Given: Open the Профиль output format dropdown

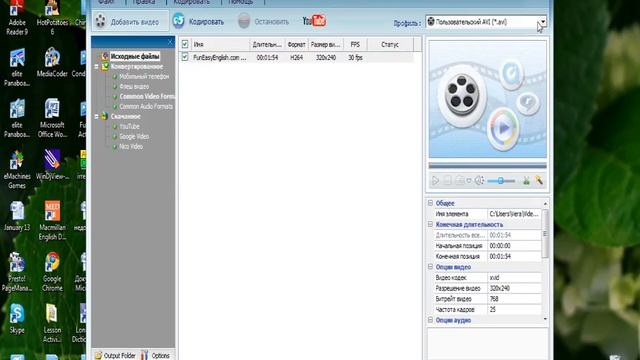Looking at the screenshot, I should (x=542, y=22).
